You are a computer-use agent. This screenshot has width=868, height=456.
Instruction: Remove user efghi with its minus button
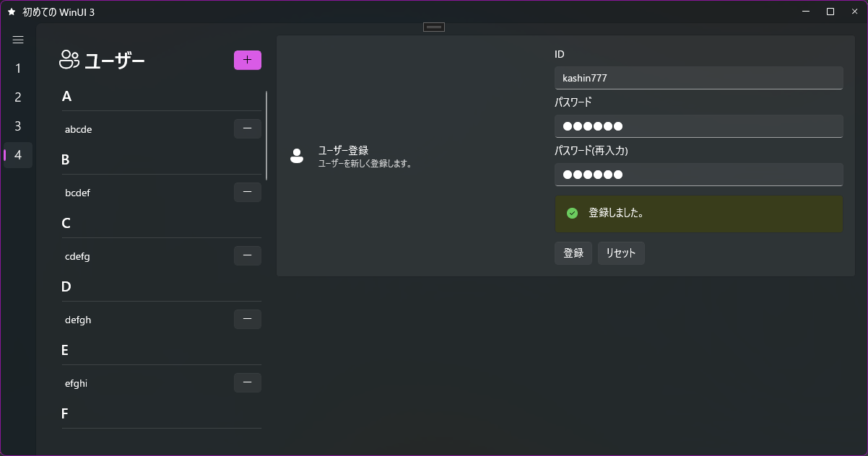(248, 382)
